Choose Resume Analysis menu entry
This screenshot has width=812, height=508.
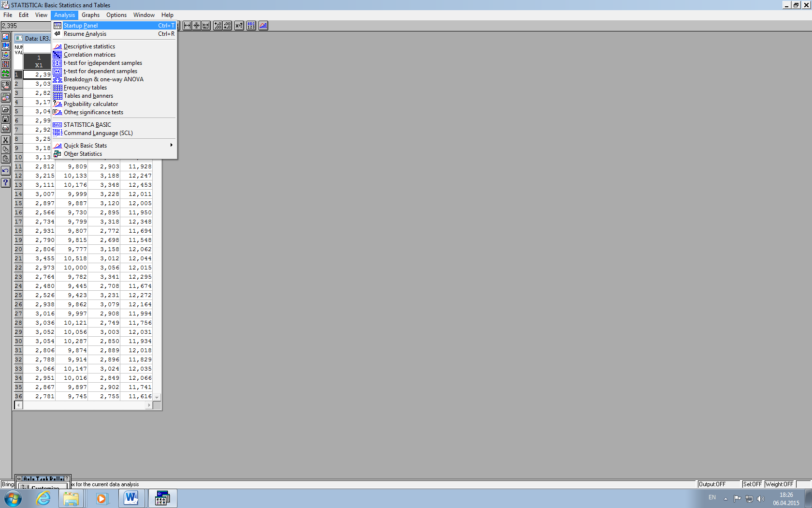point(114,34)
